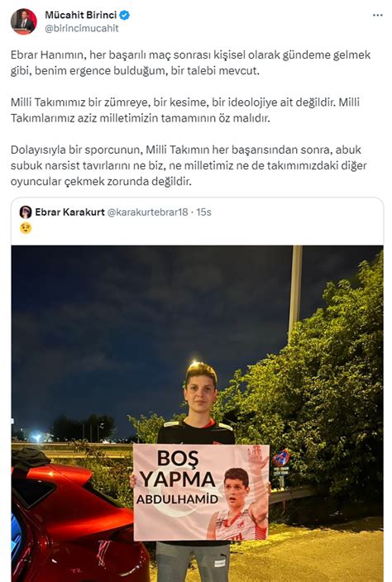Click Ebrar Karakurt's small avatar
This screenshot has width=392, height=582.
click(26, 212)
